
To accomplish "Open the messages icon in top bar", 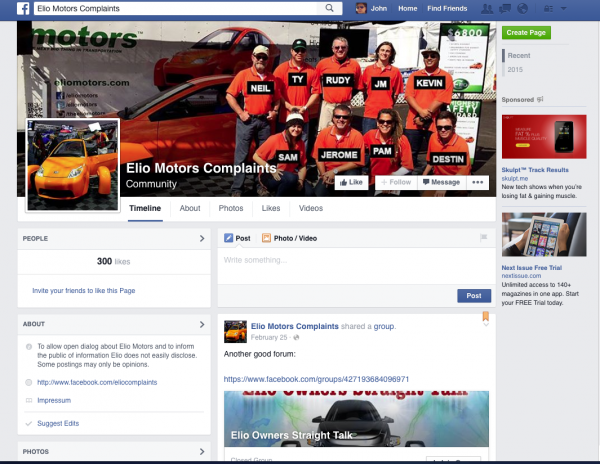I will coord(505,8).
